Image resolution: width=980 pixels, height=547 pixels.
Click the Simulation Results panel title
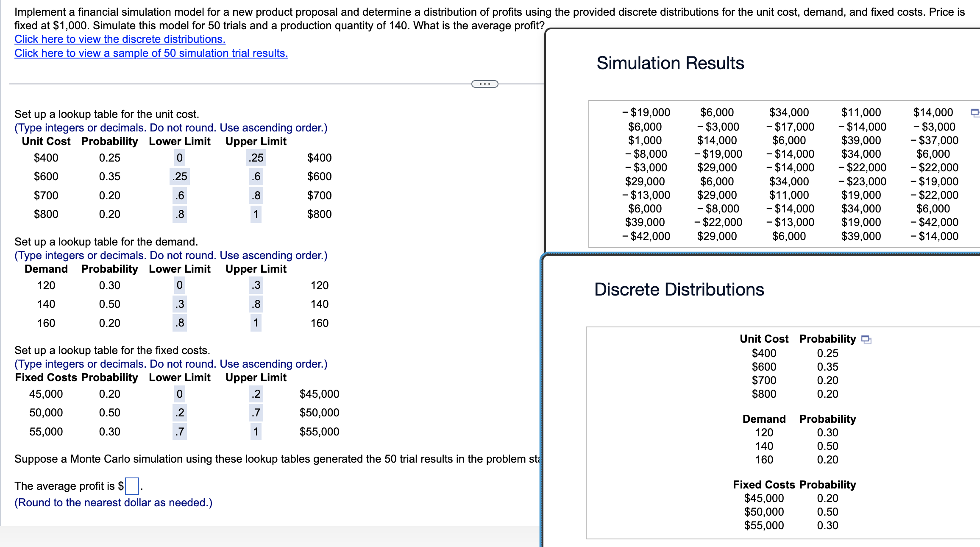point(670,63)
